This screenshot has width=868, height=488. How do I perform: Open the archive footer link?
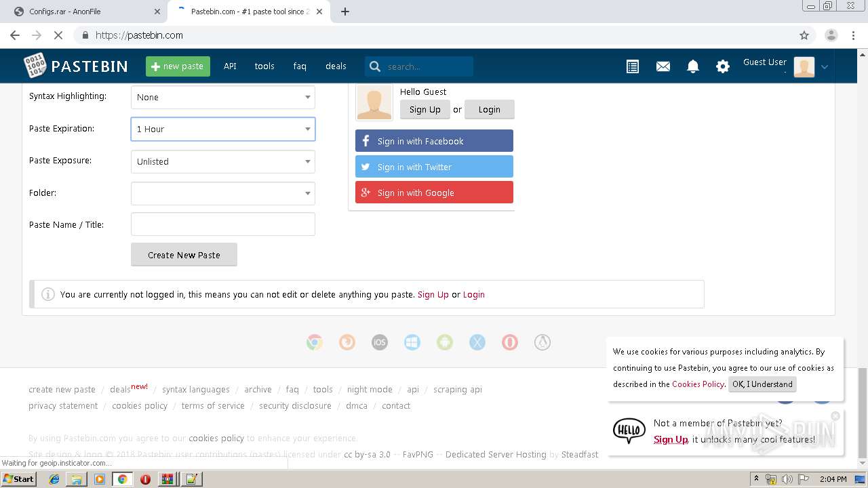click(258, 390)
